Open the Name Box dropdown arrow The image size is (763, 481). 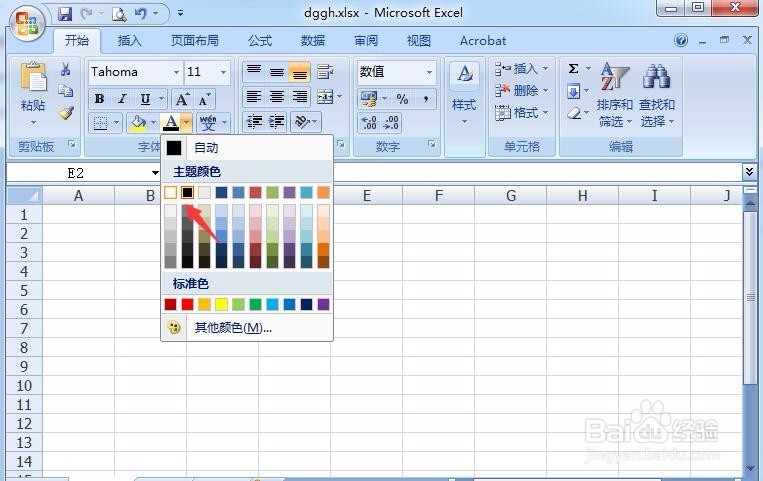[x=155, y=173]
